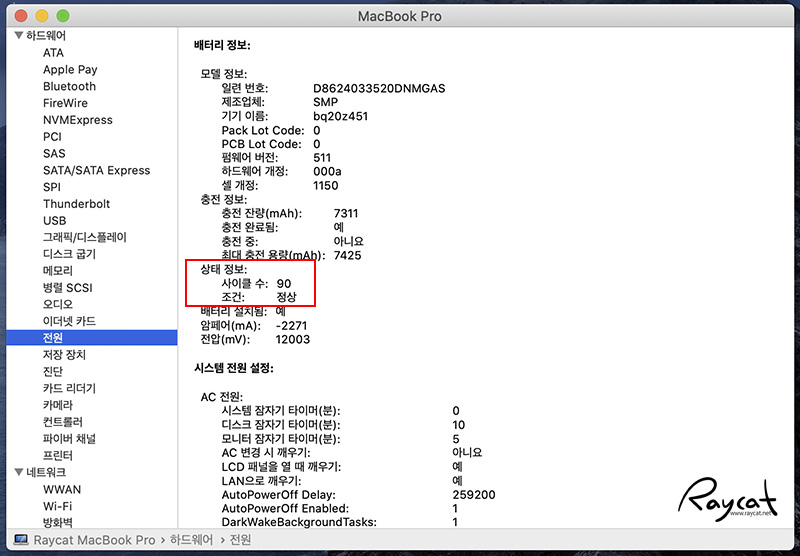This screenshot has height=556, width=800.
Task: Select ATA in the sidebar
Action: click(x=53, y=53)
